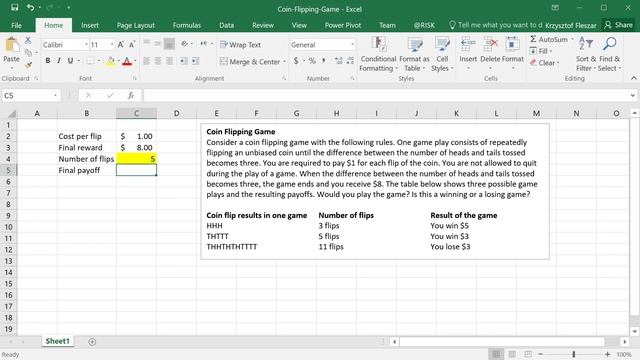The height and width of the screenshot is (360, 640).
Task: Toggle Italic formatting
Action: 59,61
